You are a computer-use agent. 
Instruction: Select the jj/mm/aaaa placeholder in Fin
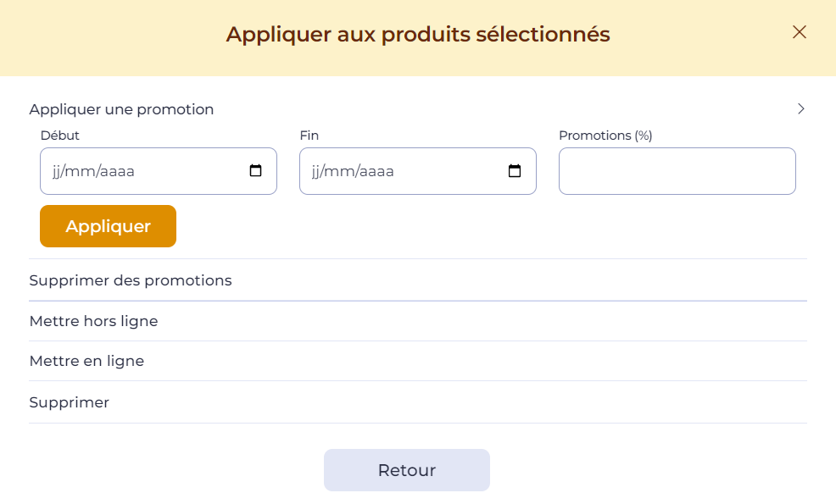pos(353,172)
